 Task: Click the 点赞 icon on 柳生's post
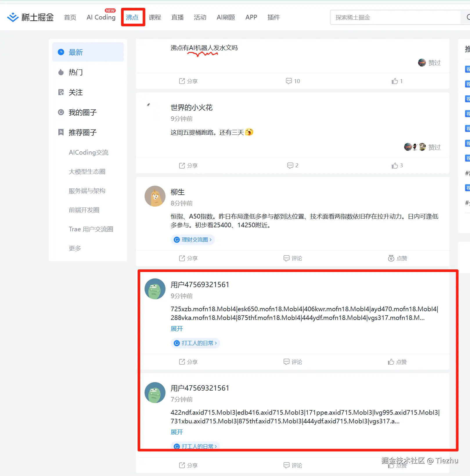pyautogui.click(x=391, y=258)
